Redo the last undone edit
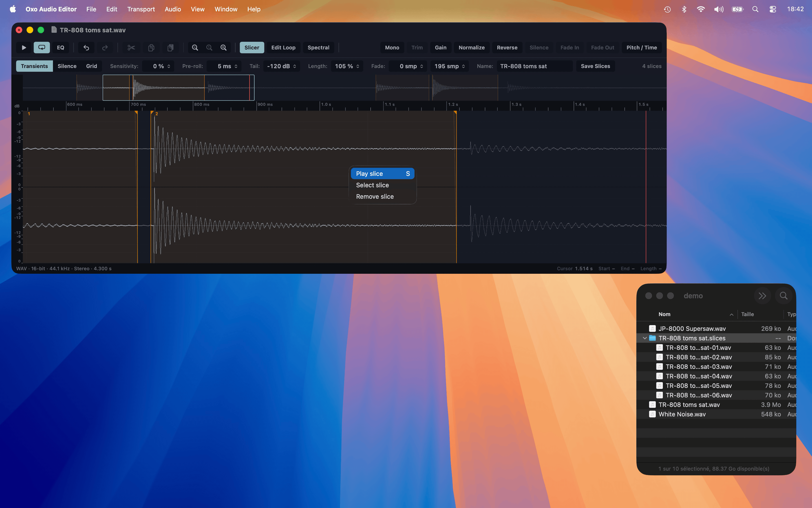812x508 pixels. click(x=105, y=47)
